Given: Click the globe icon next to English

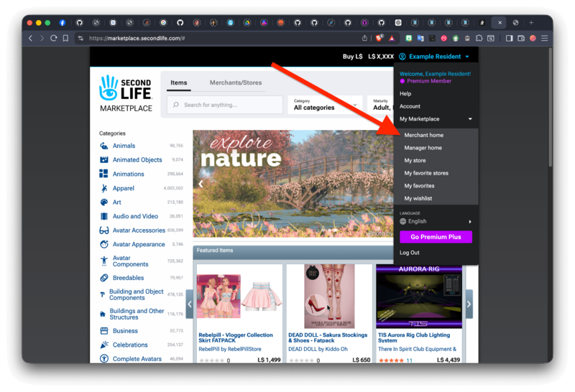Looking at the screenshot, I should click(403, 221).
